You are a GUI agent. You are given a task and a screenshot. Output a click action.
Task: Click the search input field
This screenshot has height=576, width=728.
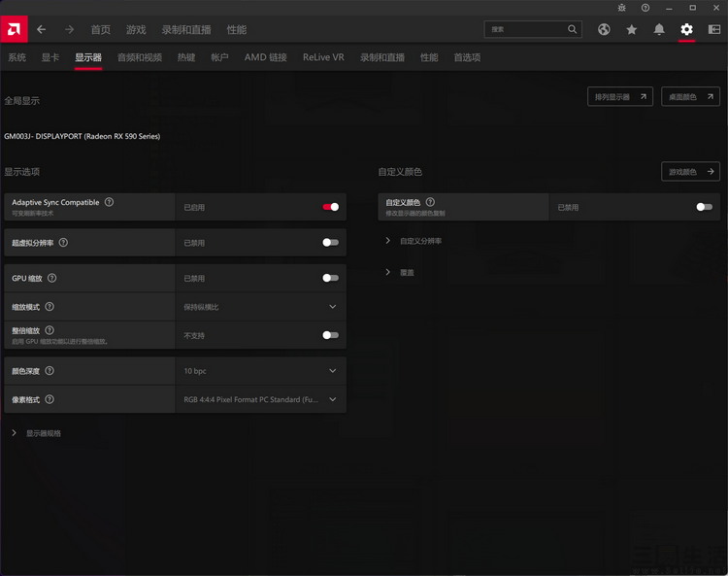(533, 29)
